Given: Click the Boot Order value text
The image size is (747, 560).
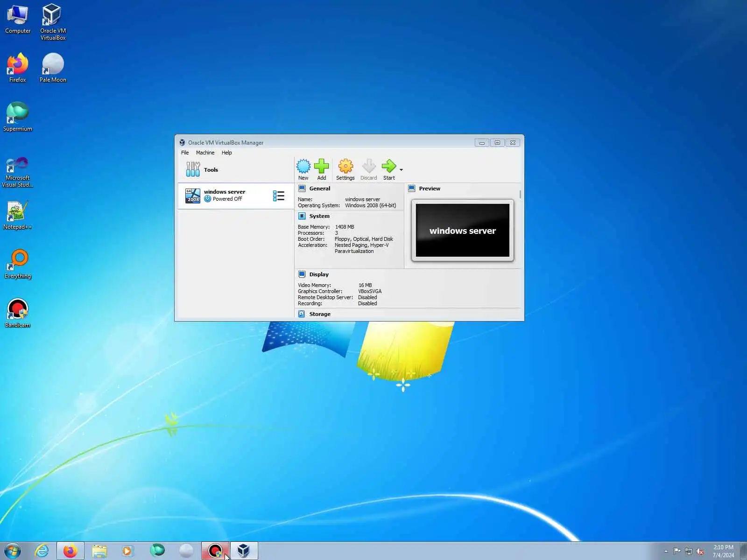Looking at the screenshot, I should [x=364, y=239].
